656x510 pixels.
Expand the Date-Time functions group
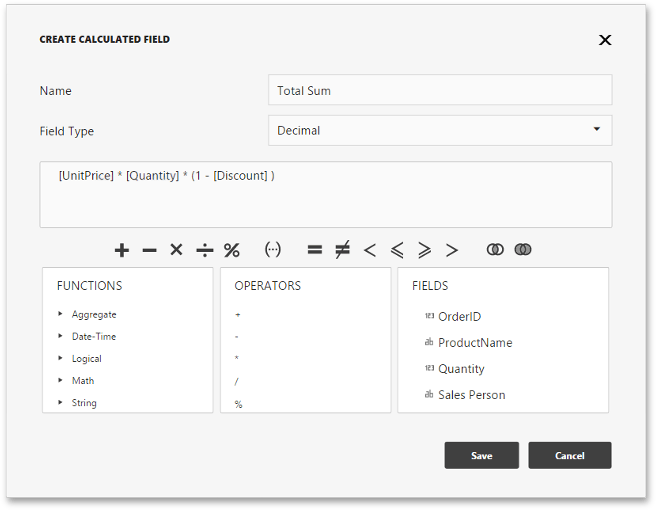[60, 336]
